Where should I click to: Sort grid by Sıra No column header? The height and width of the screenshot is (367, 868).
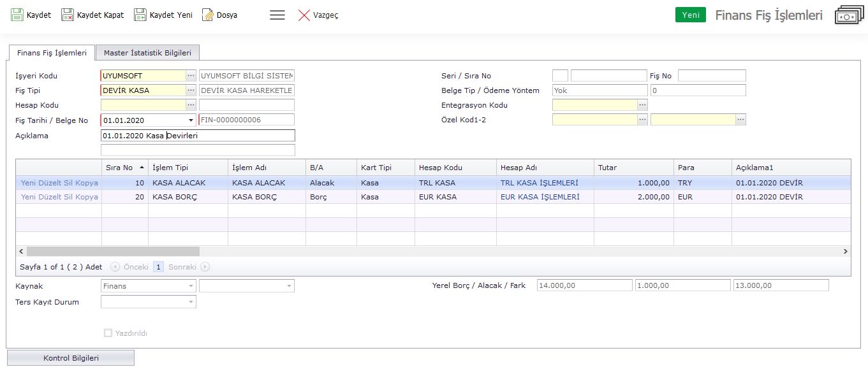coord(124,168)
